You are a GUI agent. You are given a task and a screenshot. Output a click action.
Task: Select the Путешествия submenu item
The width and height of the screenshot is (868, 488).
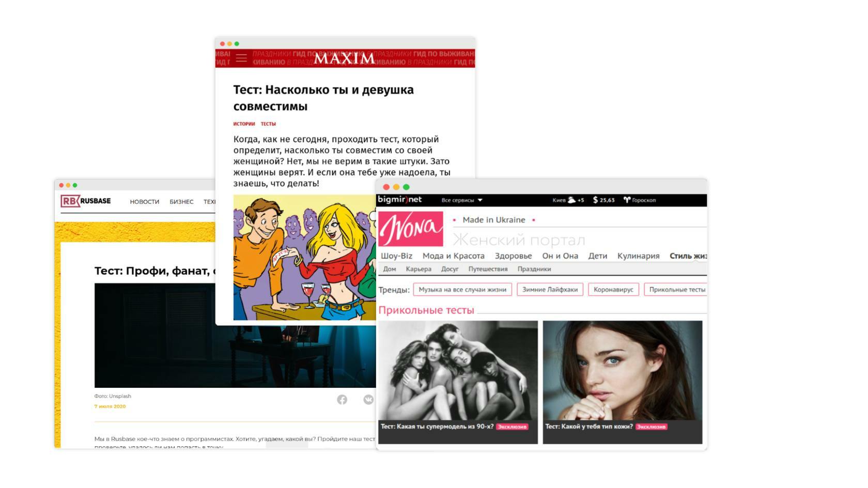pyautogui.click(x=488, y=269)
